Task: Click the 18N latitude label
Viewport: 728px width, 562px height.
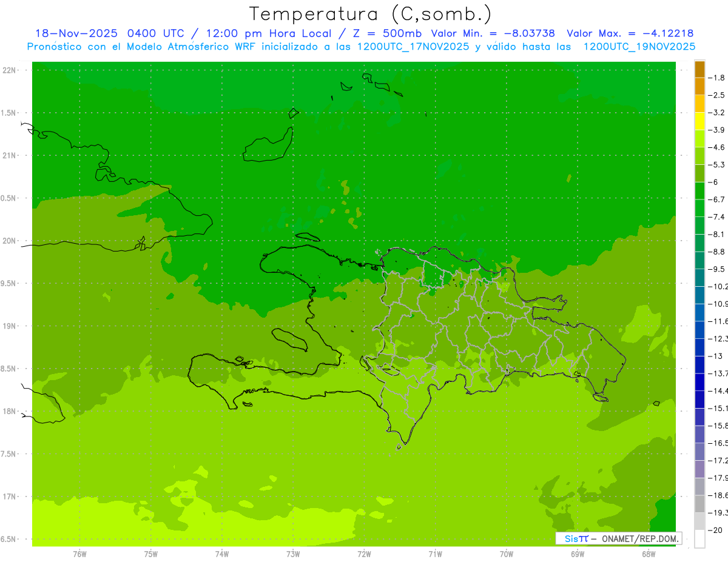Action: pos(9,411)
